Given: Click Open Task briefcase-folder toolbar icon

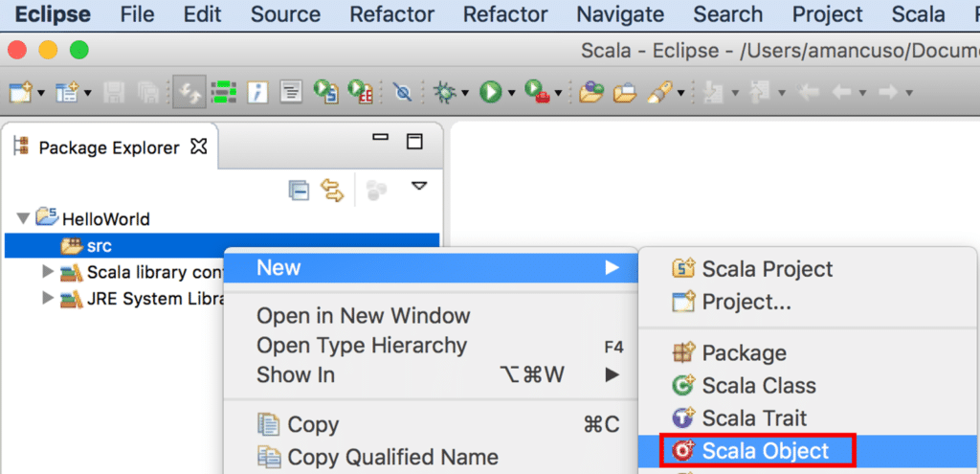Looking at the screenshot, I should pos(624,93).
